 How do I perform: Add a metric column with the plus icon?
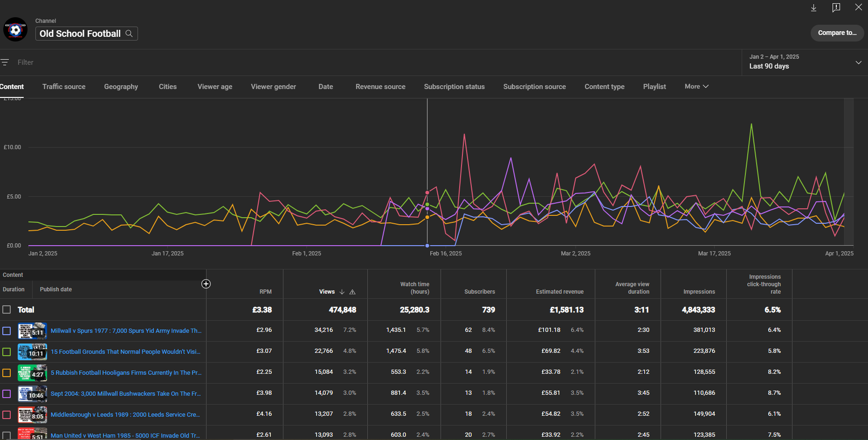(x=206, y=284)
